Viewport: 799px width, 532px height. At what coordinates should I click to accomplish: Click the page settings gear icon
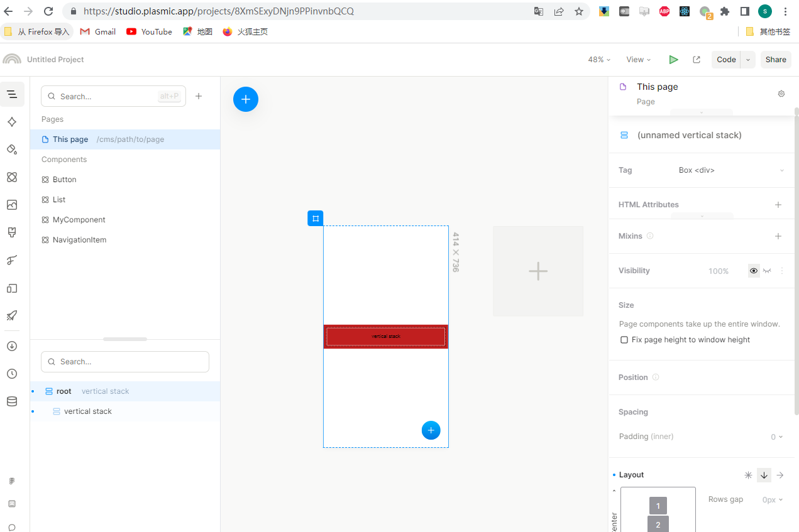[781, 94]
